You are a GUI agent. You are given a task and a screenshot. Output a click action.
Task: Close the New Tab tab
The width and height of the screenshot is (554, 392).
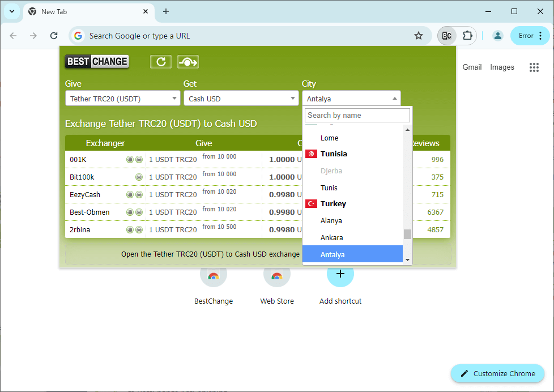[146, 11]
